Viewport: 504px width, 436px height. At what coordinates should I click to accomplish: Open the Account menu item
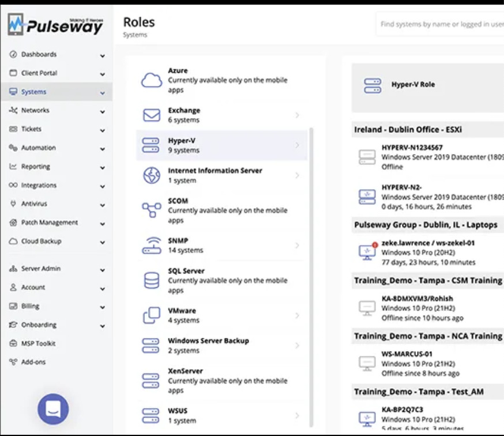pos(57,287)
